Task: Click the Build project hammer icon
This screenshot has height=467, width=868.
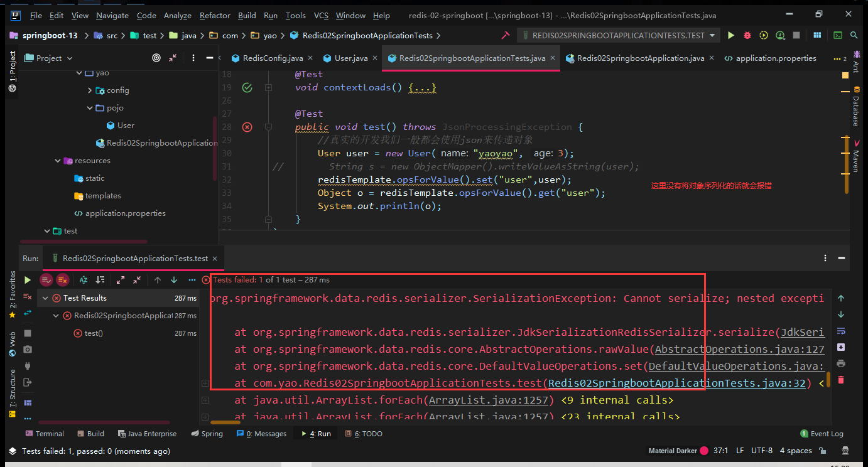Action: (x=505, y=36)
